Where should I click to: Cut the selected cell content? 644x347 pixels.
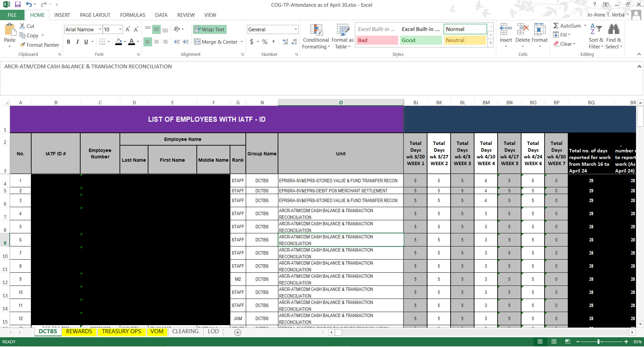(x=27, y=26)
